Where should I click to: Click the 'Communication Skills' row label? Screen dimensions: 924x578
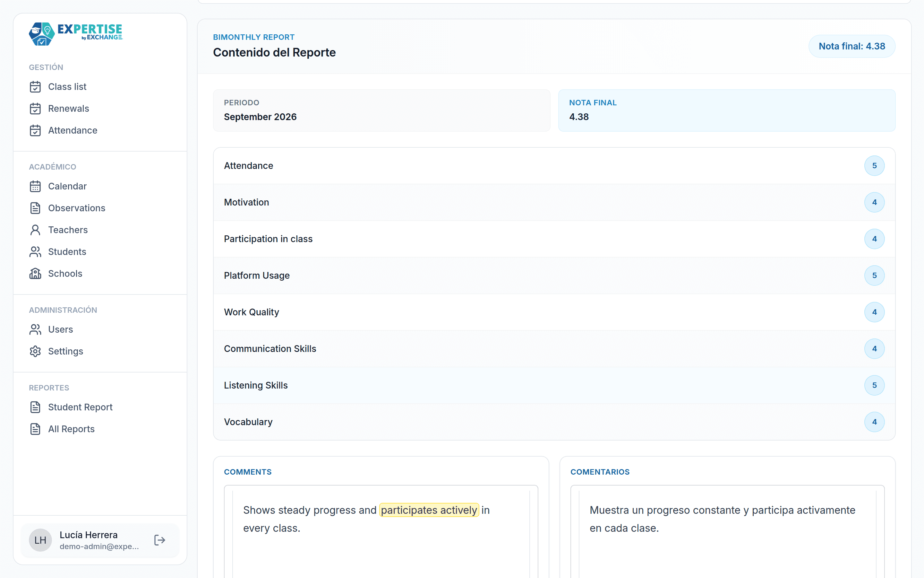pyautogui.click(x=270, y=349)
